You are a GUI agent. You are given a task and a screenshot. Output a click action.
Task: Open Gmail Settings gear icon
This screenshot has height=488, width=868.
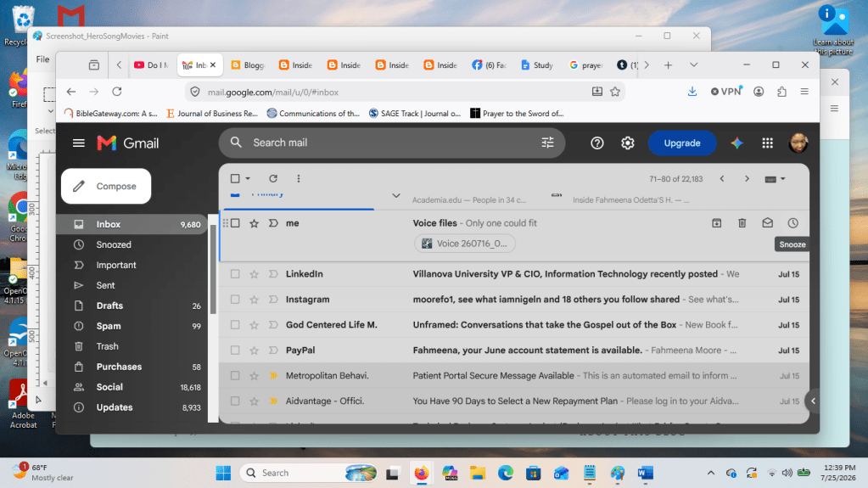[627, 143]
